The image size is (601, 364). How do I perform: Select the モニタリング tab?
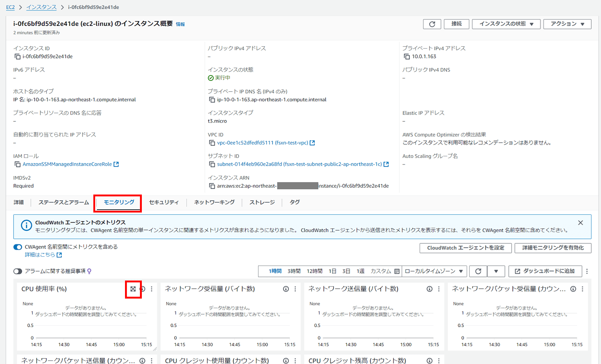(x=119, y=202)
